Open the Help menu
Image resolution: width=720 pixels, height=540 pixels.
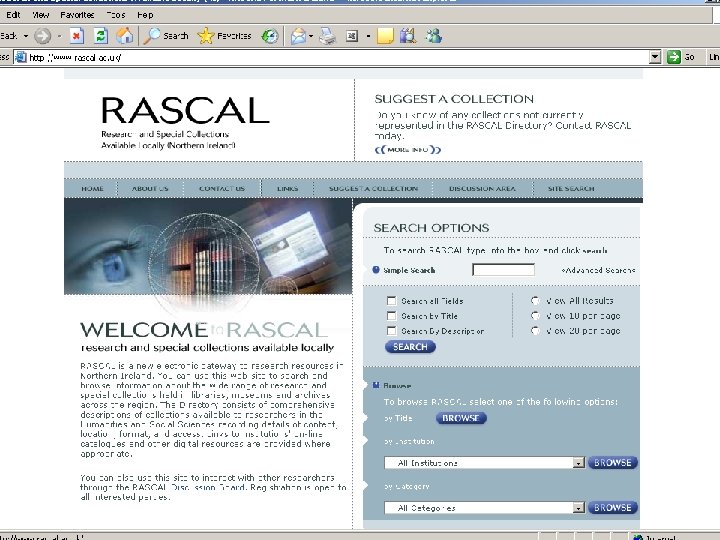[145, 15]
